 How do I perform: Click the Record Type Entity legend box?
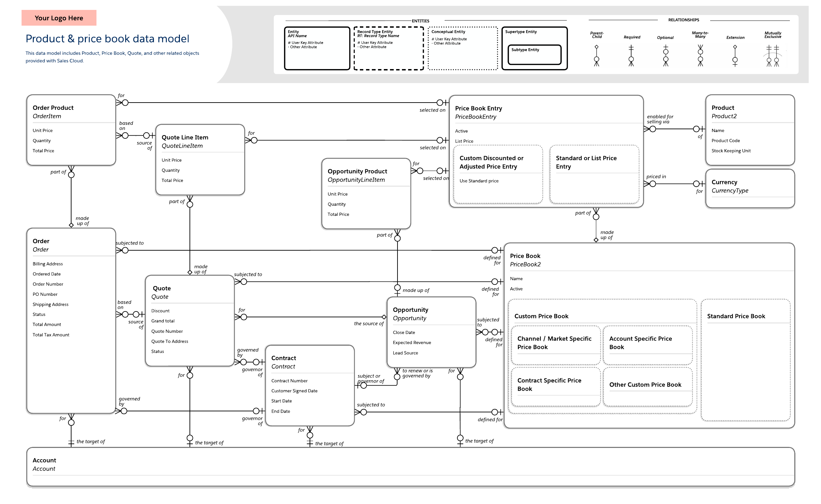(389, 49)
